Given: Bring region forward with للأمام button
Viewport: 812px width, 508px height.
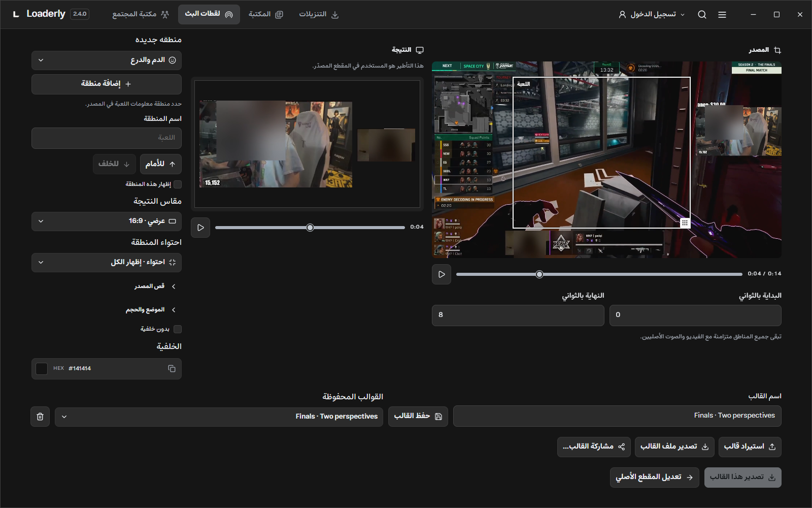Looking at the screenshot, I should click(161, 164).
